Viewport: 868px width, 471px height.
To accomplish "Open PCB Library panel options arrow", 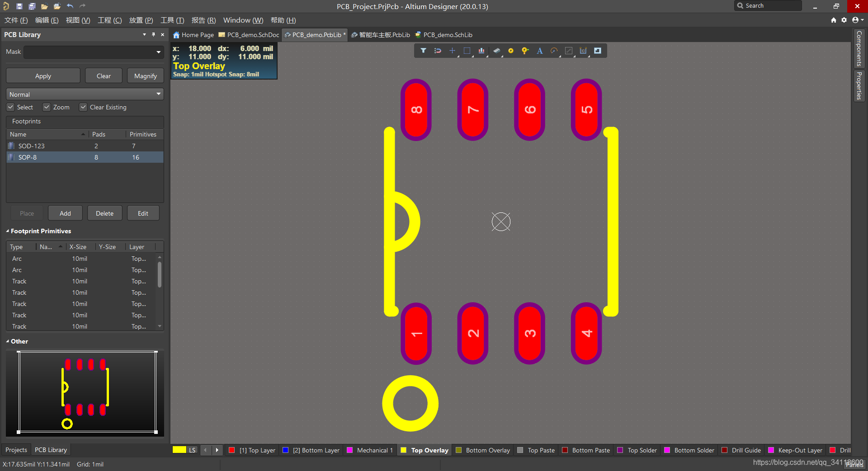I will [144, 34].
